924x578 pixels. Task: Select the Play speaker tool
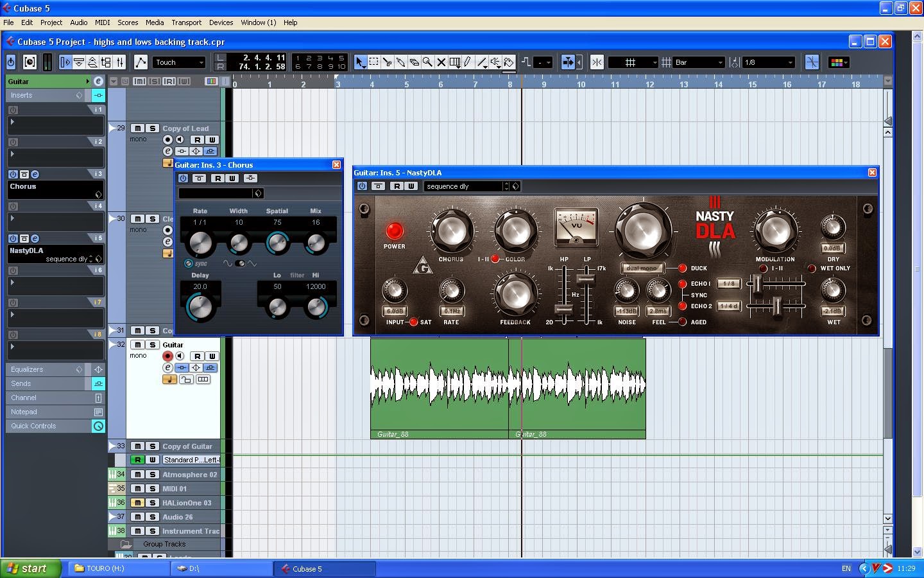point(495,62)
